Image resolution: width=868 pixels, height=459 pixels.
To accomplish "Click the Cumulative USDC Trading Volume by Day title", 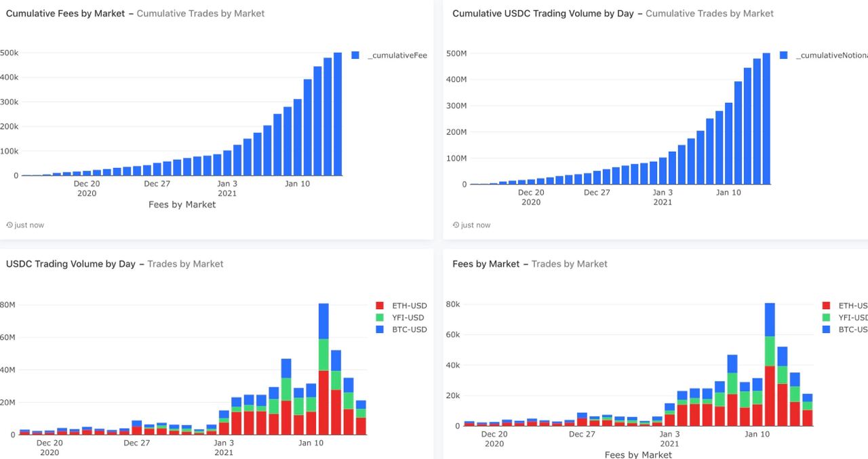I will point(543,14).
